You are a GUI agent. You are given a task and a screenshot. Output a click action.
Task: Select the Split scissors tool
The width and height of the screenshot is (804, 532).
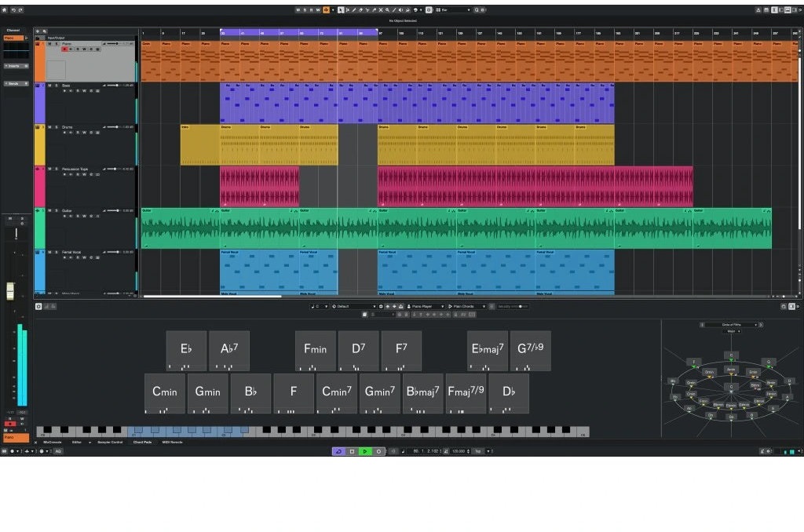367,9
